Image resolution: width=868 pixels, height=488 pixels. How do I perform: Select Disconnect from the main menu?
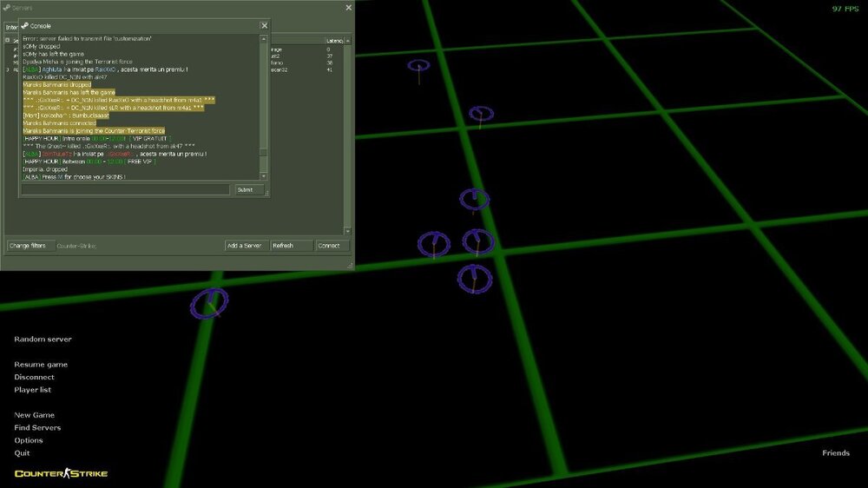pos(34,378)
